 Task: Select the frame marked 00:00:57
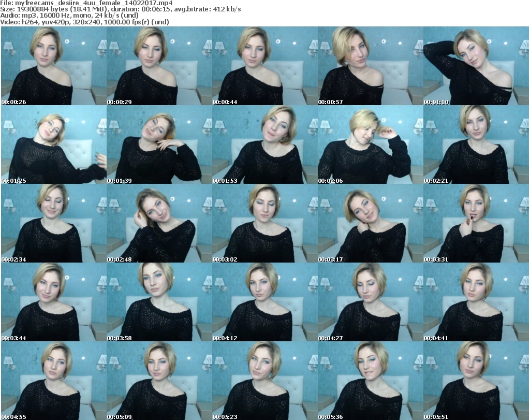click(371, 66)
